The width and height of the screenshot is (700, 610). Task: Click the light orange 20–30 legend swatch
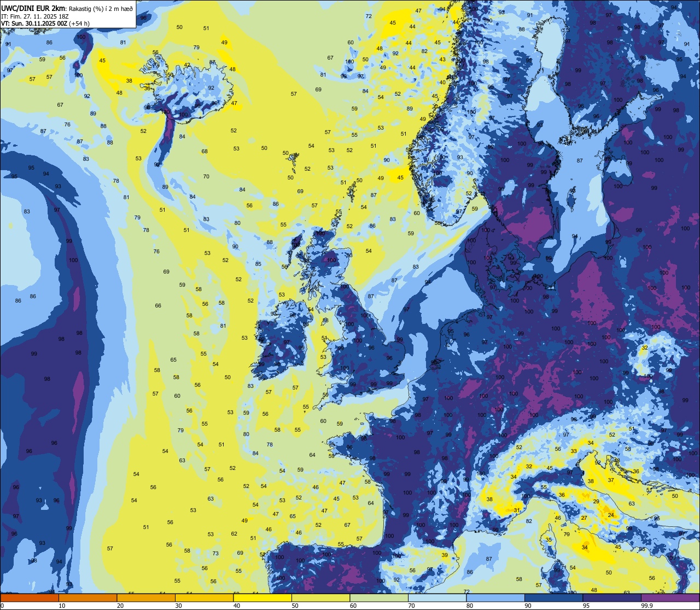[x=146, y=597]
